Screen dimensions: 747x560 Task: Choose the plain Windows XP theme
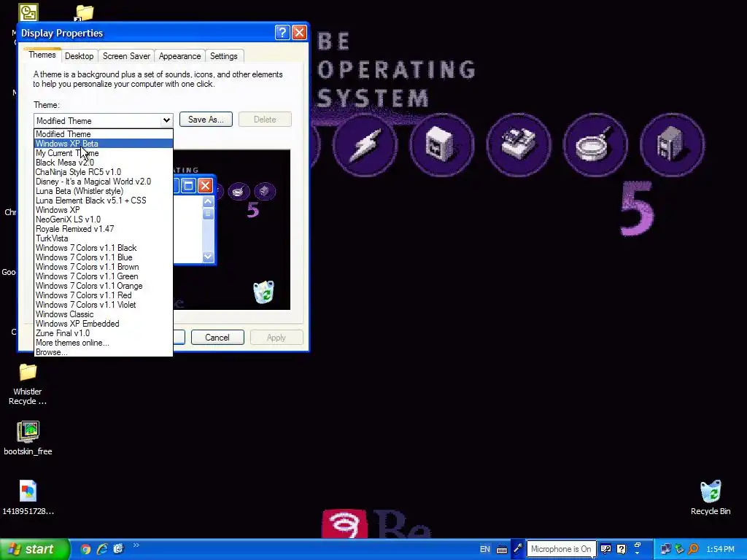(104, 210)
